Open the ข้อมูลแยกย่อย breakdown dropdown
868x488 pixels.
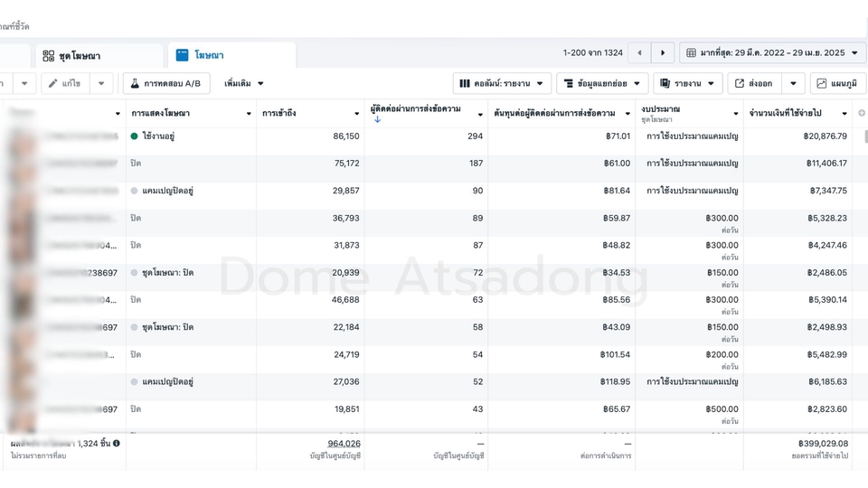pyautogui.click(x=602, y=83)
